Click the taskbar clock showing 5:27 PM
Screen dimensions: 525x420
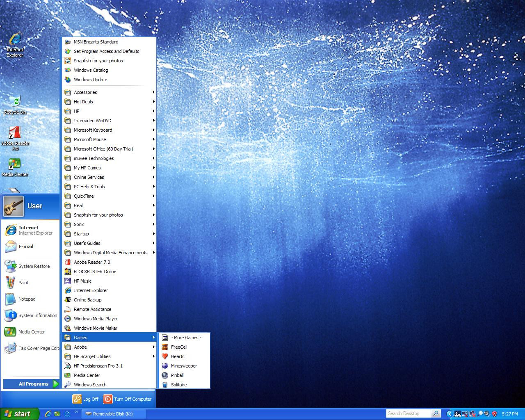510,414
